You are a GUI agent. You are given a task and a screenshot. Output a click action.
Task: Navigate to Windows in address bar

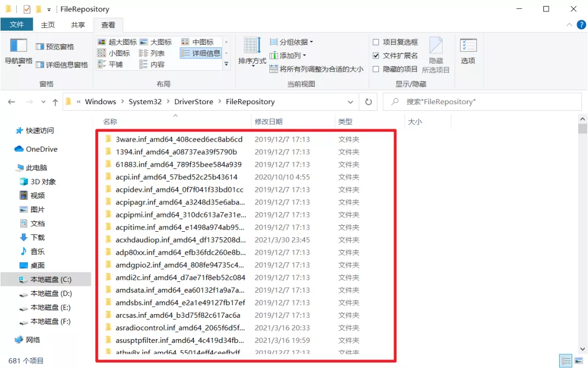101,102
